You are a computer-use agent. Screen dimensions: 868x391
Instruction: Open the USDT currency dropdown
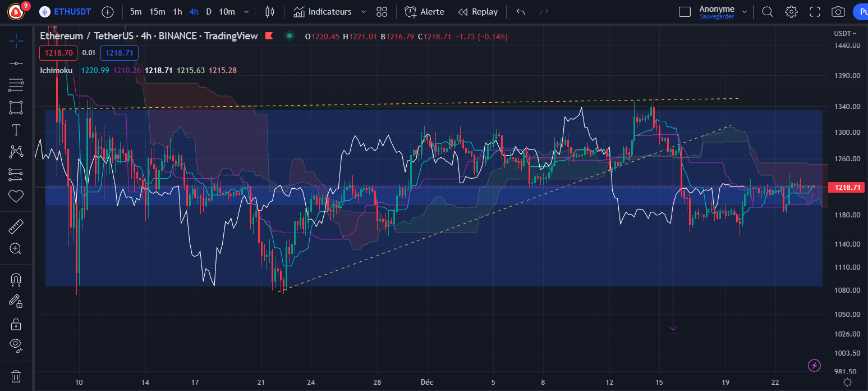[x=845, y=34]
